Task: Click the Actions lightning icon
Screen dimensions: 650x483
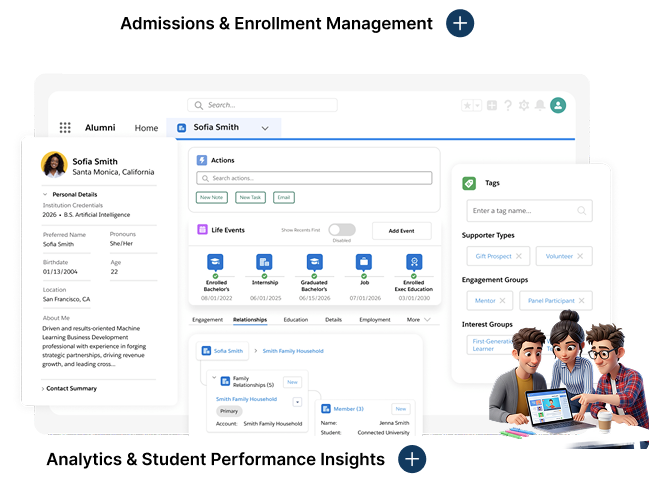Action: pos(202,160)
